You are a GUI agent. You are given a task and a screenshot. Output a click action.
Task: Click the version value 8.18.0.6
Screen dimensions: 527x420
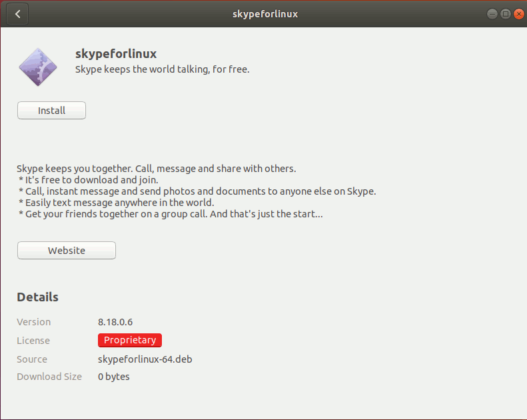[115, 322]
